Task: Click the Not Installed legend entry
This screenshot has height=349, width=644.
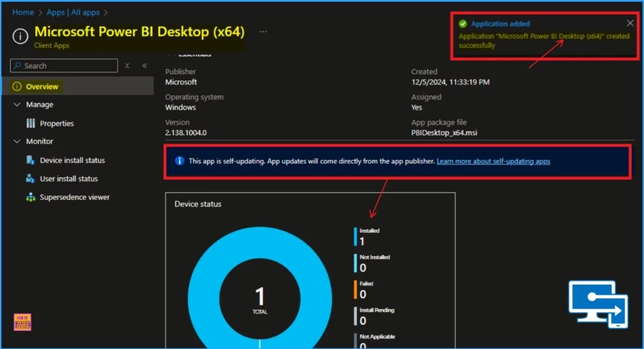Action: tap(372, 263)
